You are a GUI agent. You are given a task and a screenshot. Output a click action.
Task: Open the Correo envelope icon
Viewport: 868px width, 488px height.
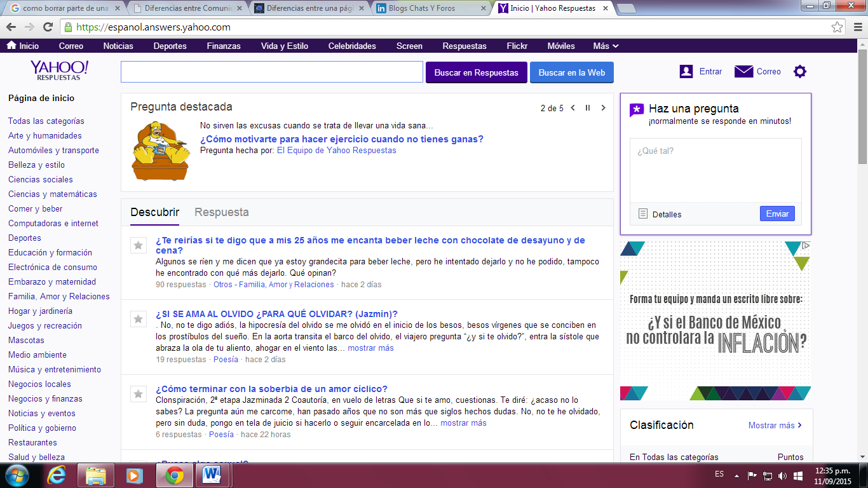point(743,72)
